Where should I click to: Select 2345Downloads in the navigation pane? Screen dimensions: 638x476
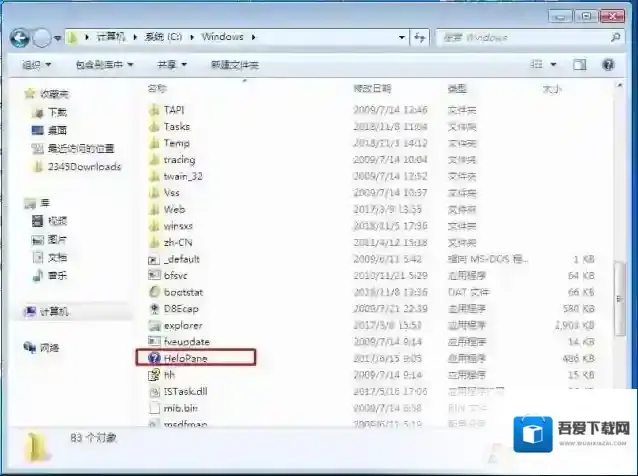coord(84,166)
